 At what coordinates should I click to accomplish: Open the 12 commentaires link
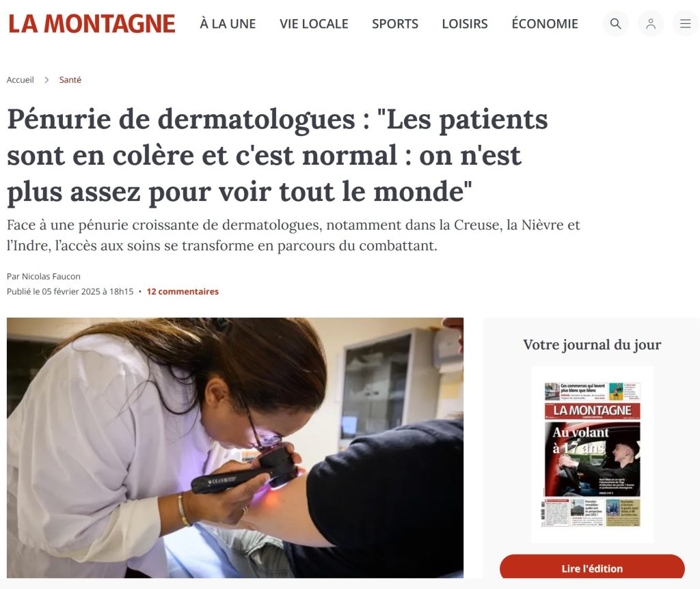pyautogui.click(x=183, y=291)
